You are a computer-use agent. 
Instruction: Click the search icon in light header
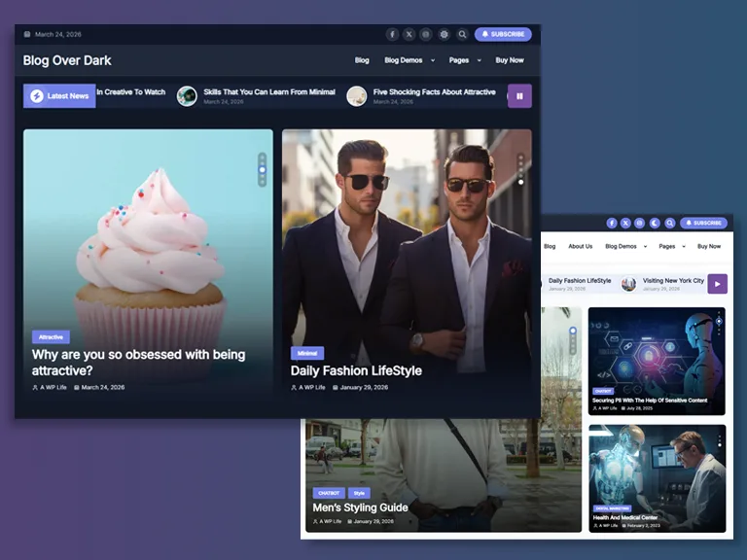670,223
